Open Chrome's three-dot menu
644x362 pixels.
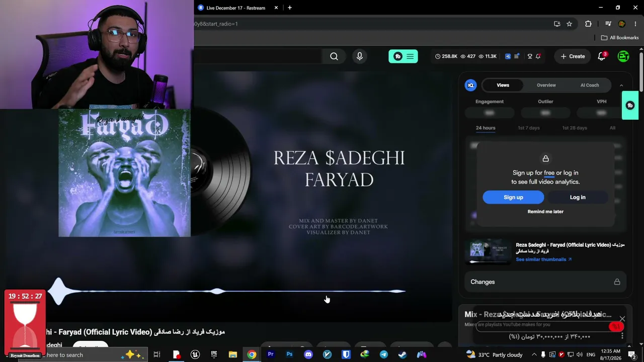(x=635, y=24)
